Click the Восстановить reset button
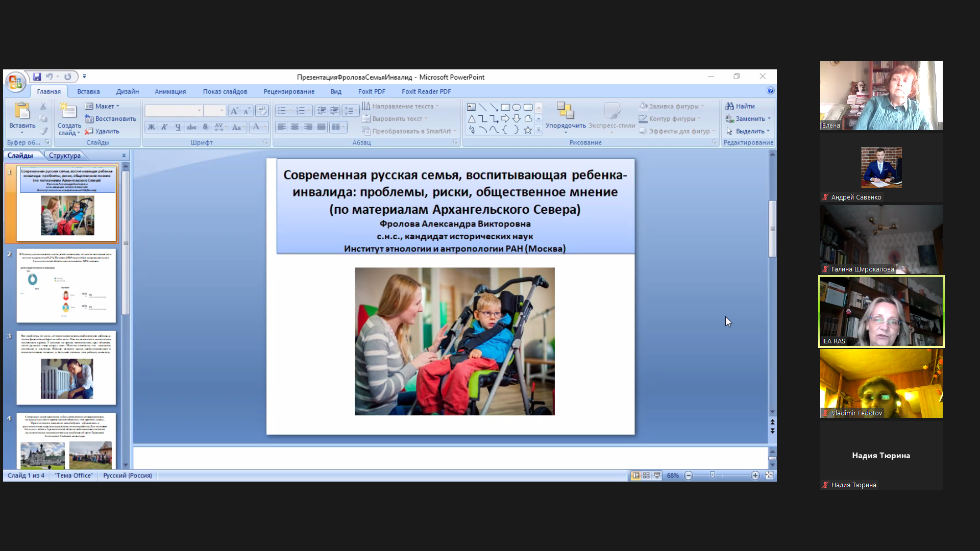This screenshot has width=980, height=551. [111, 119]
